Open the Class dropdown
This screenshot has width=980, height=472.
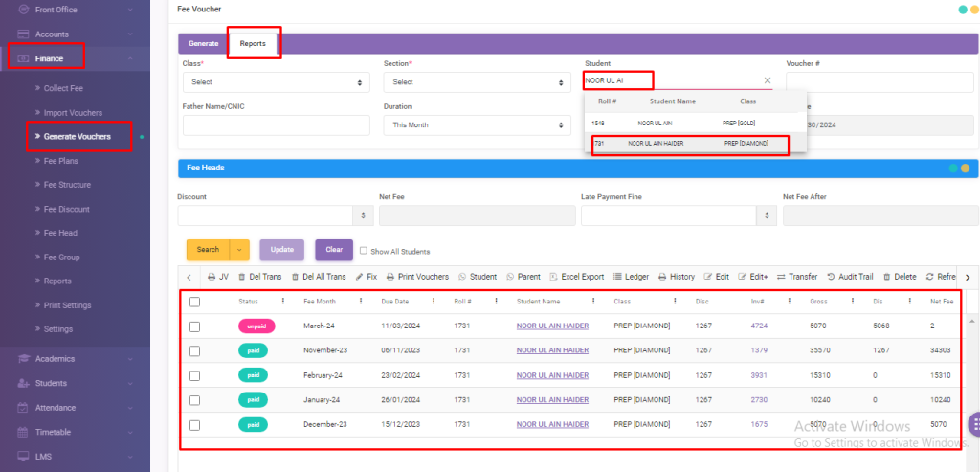tap(276, 82)
